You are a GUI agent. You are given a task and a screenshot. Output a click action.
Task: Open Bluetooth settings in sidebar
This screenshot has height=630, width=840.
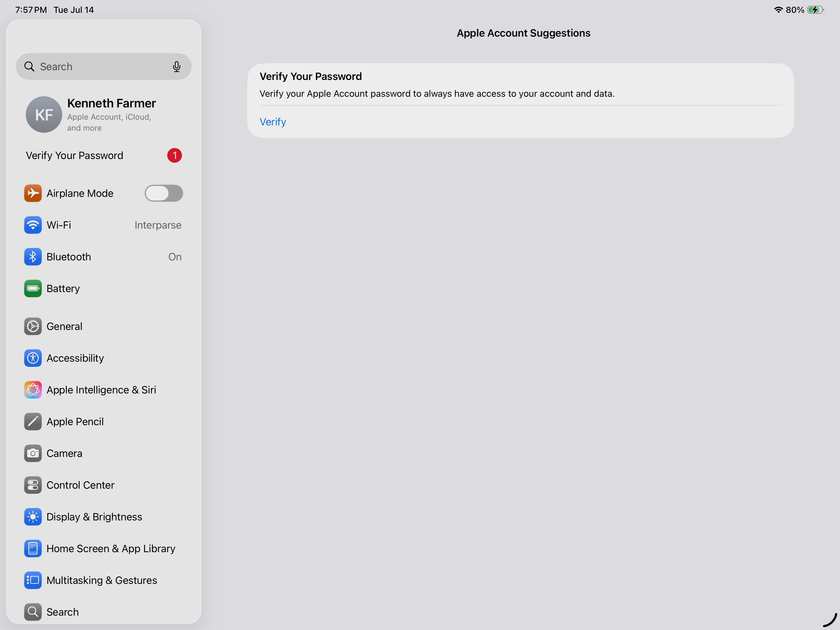[103, 257]
